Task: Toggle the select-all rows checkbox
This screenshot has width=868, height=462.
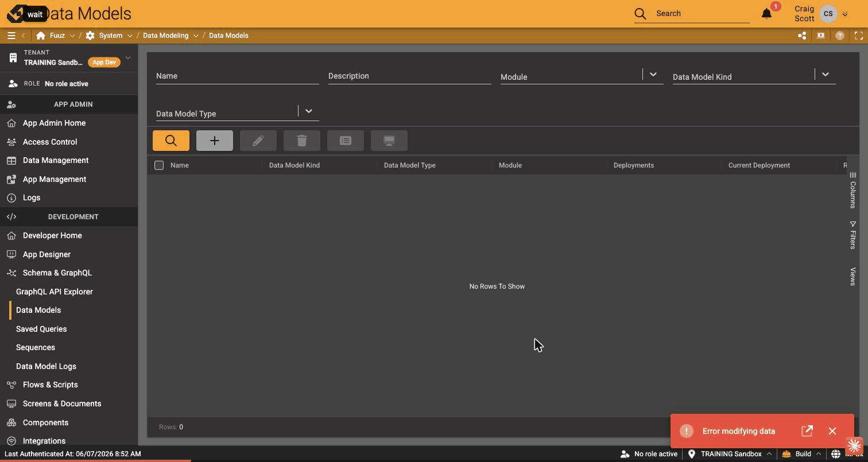Action: click(159, 165)
